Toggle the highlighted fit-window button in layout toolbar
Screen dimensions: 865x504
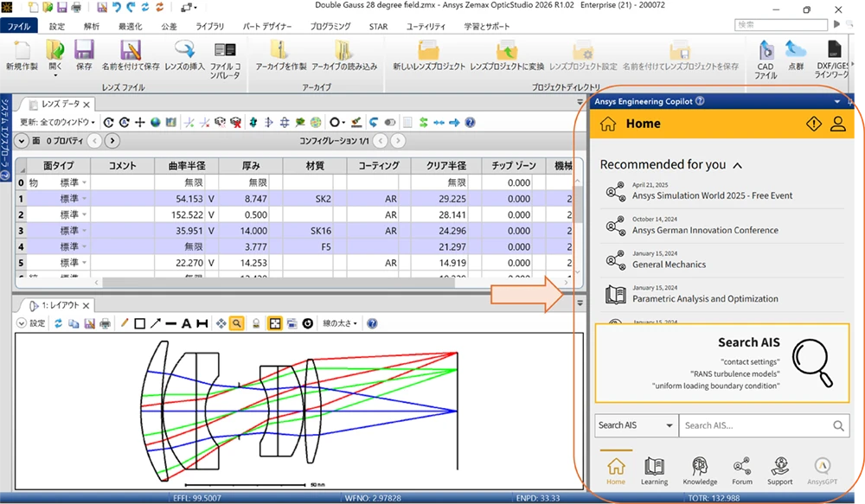(x=274, y=323)
